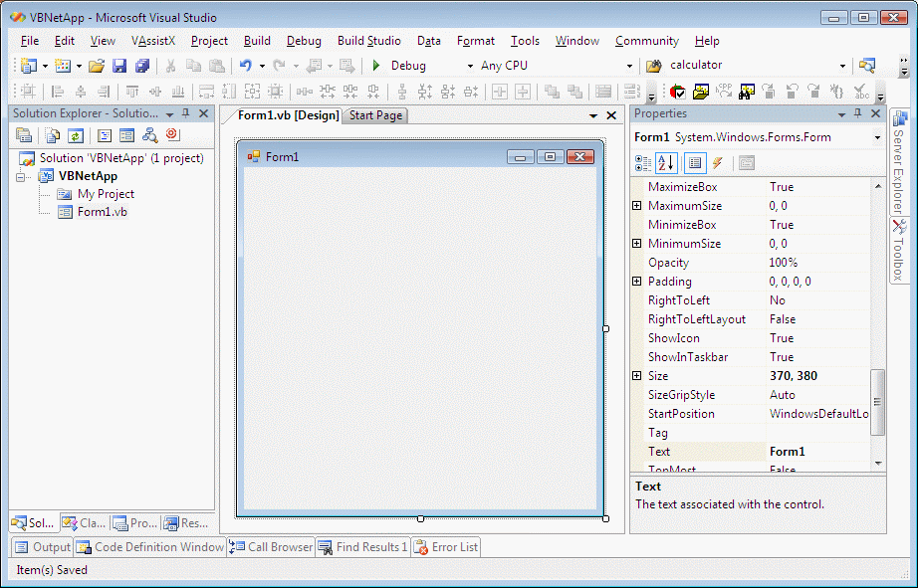Image resolution: width=918 pixels, height=588 pixels.
Task: Open the Build Studio menu
Action: [x=368, y=41]
